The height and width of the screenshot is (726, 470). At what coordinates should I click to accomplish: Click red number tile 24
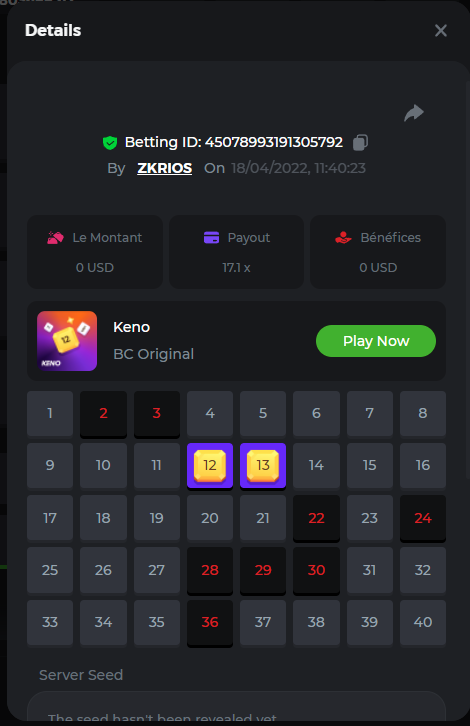[x=423, y=518]
